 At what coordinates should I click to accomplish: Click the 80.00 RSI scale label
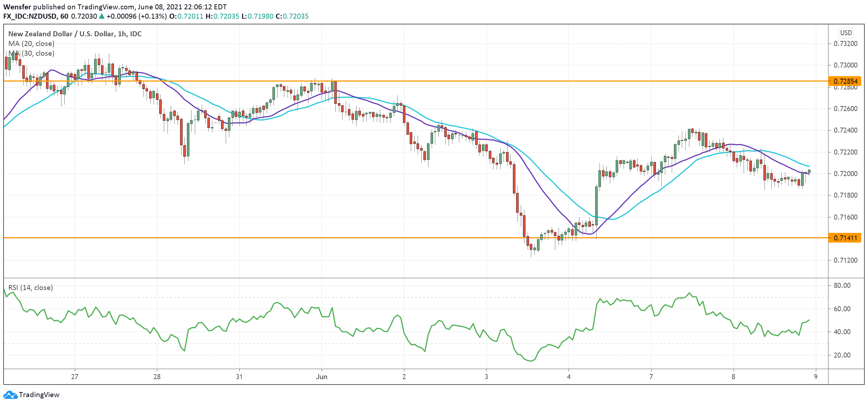coord(842,285)
